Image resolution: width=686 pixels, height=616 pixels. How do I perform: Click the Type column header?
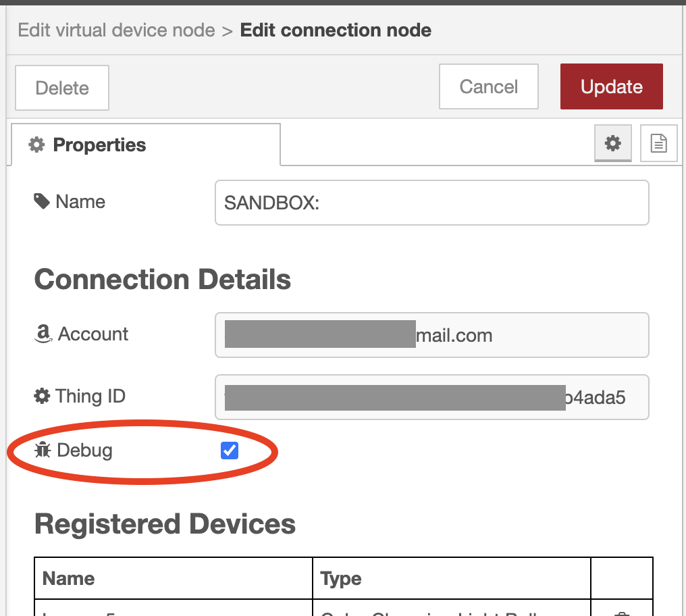[x=340, y=578]
